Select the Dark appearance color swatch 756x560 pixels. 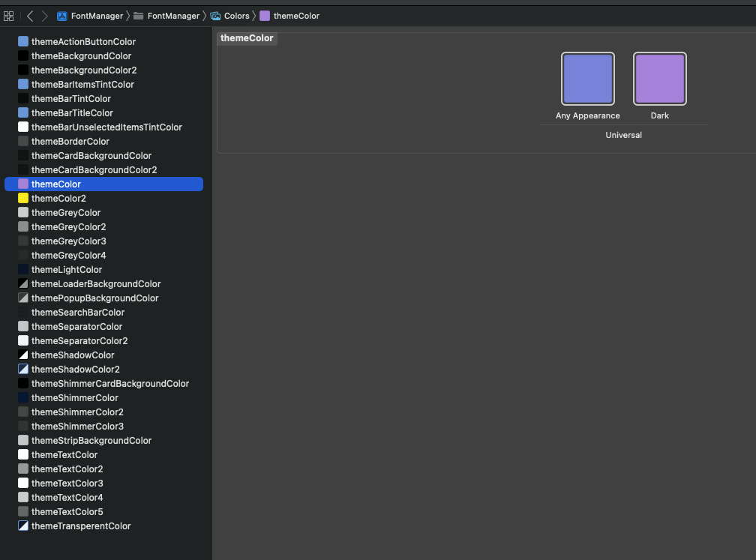[659, 78]
